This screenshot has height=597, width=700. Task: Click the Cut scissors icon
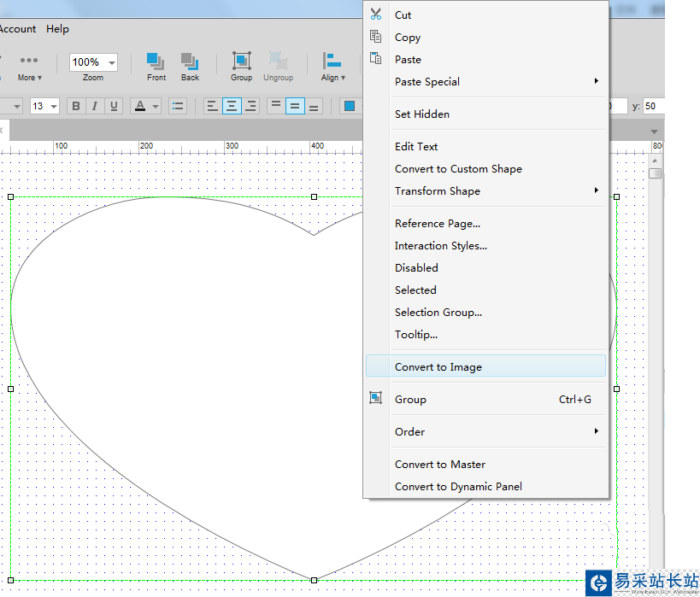point(375,15)
